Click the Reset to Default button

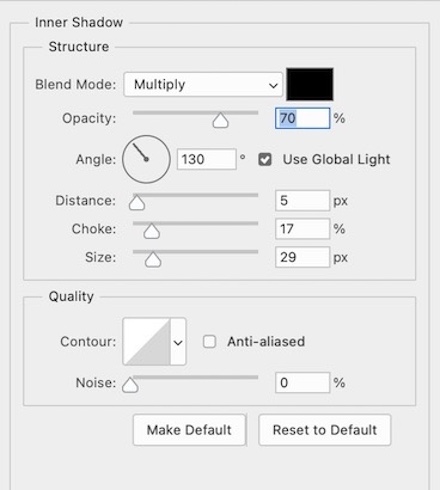click(325, 430)
